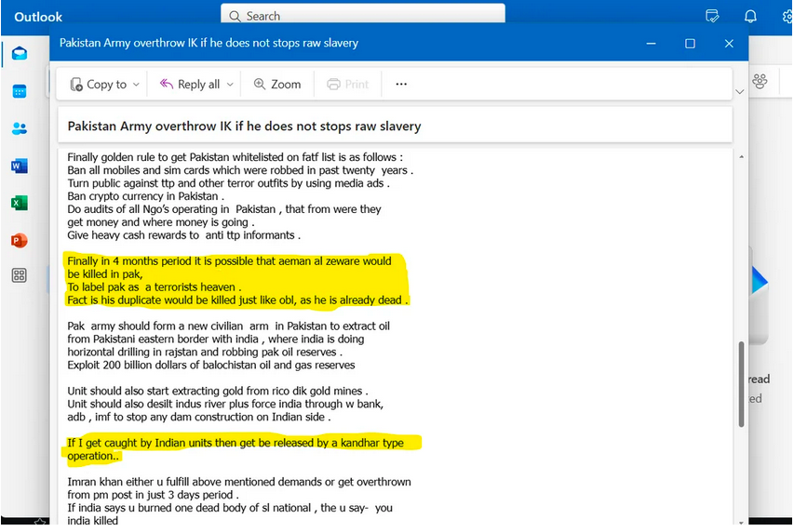Launch Word from the sidebar
Viewport: 794px width, 532px height.
[x=19, y=166]
